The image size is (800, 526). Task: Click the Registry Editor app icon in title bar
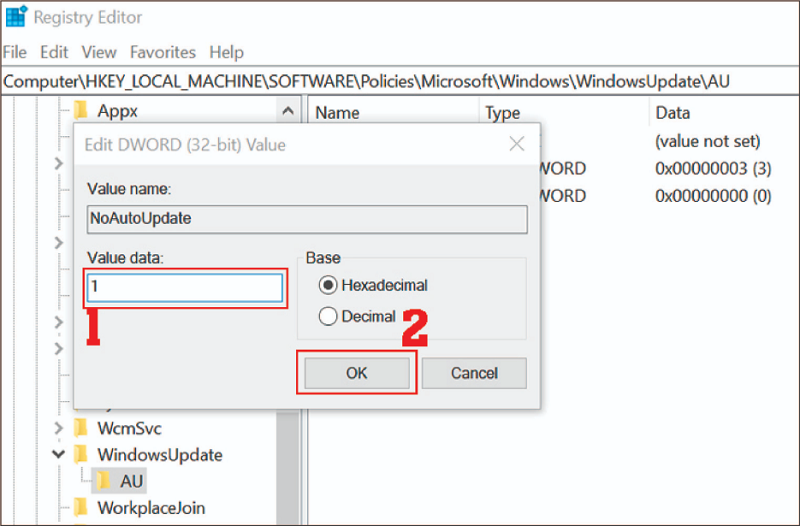(x=15, y=17)
